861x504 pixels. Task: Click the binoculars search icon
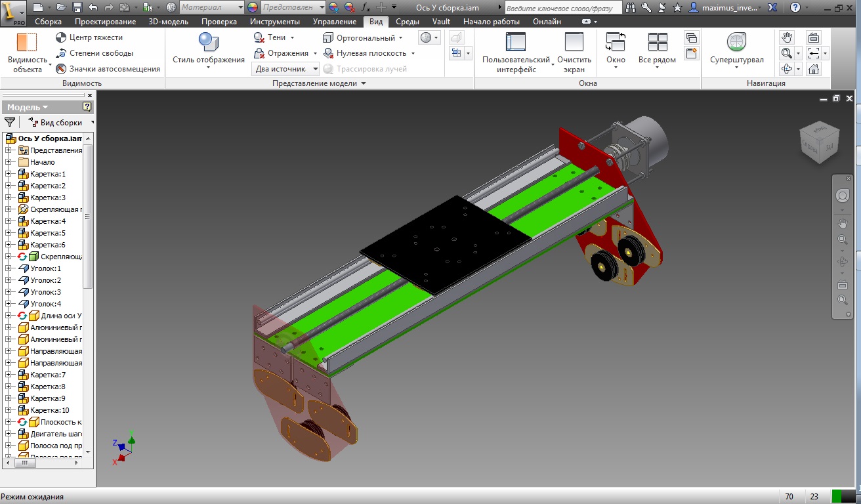[631, 7]
